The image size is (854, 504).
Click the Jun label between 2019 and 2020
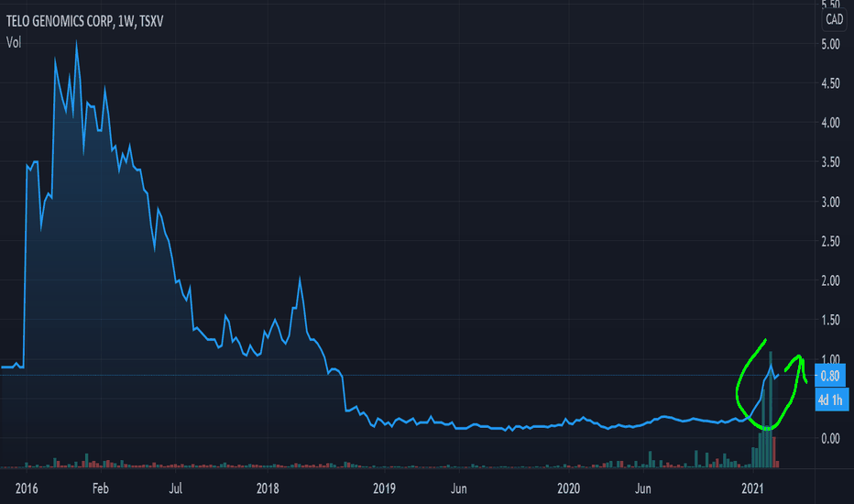(x=458, y=488)
